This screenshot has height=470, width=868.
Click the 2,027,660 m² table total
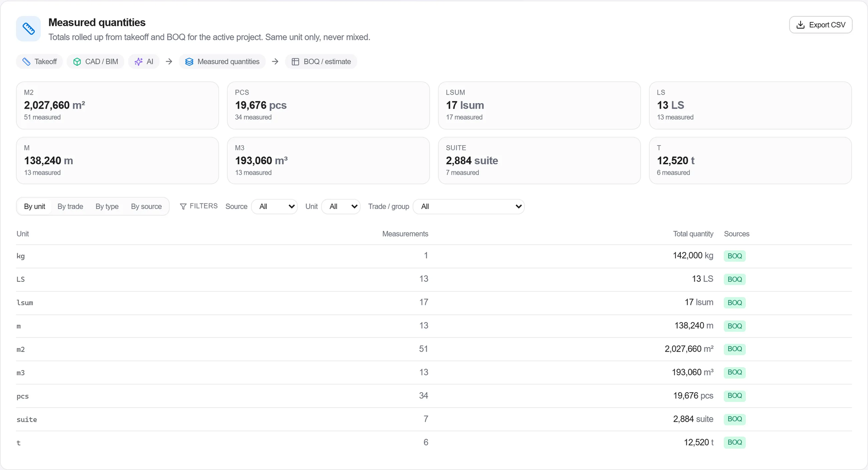(689, 349)
